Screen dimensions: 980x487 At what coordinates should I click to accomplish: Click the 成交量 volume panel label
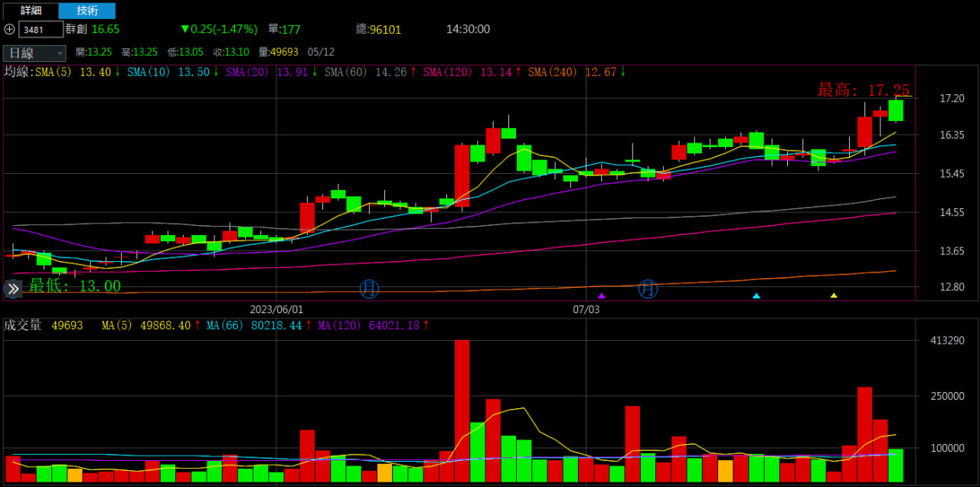(x=23, y=325)
